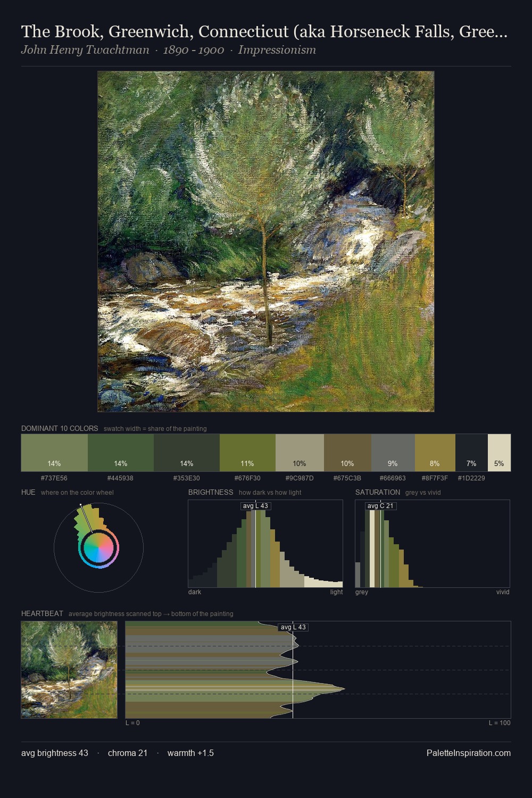Click the hex label #445938
532x798 pixels.
point(120,478)
